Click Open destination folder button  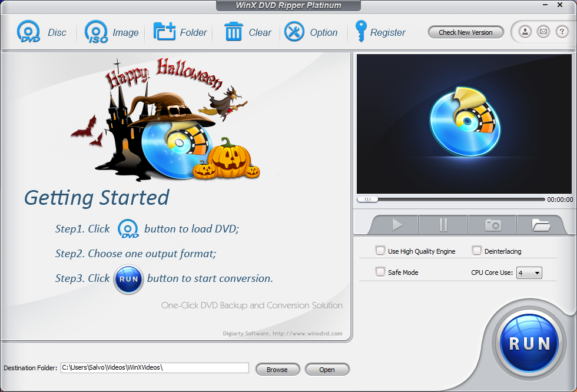[x=327, y=370]
